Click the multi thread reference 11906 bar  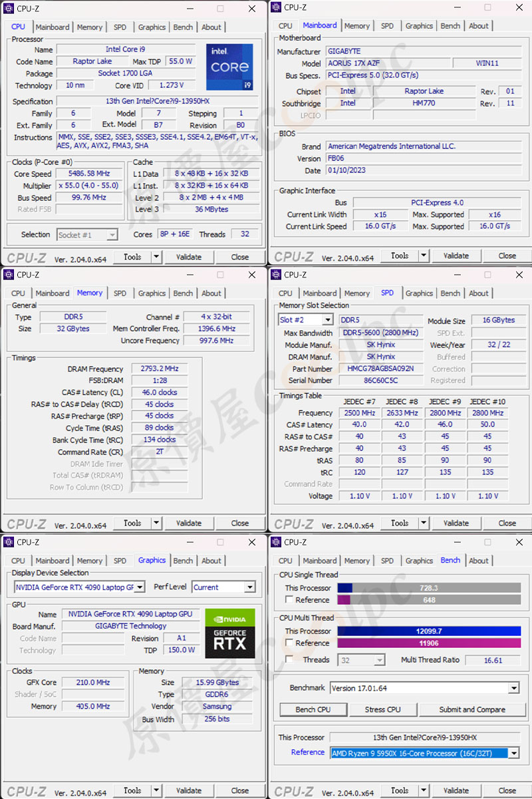(x=429, y=643)
